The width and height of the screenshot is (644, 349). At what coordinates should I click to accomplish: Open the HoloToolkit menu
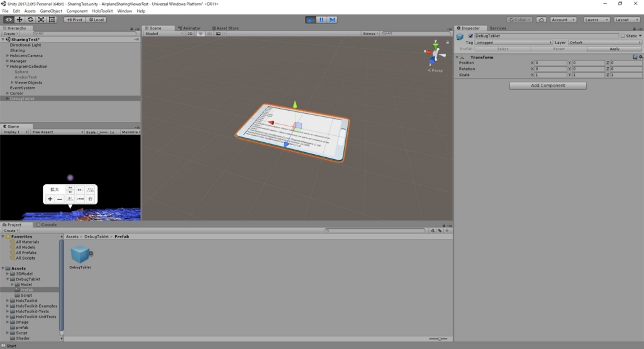point(103,11)
